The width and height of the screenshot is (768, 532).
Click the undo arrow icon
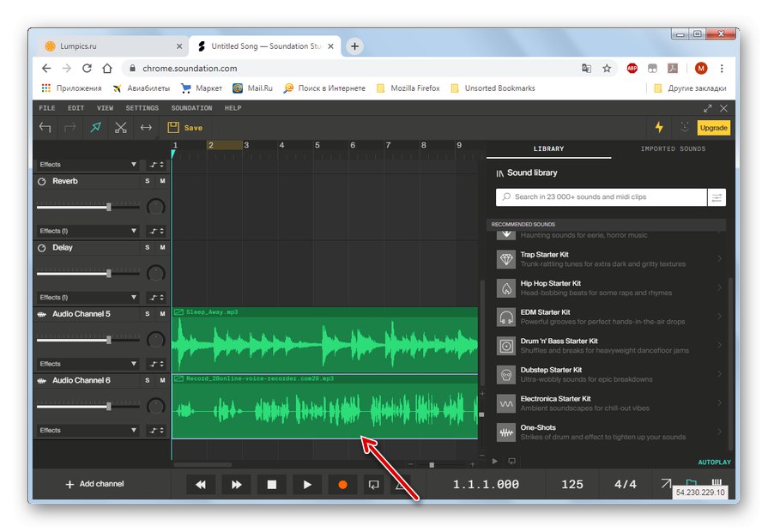click(45, 128)
